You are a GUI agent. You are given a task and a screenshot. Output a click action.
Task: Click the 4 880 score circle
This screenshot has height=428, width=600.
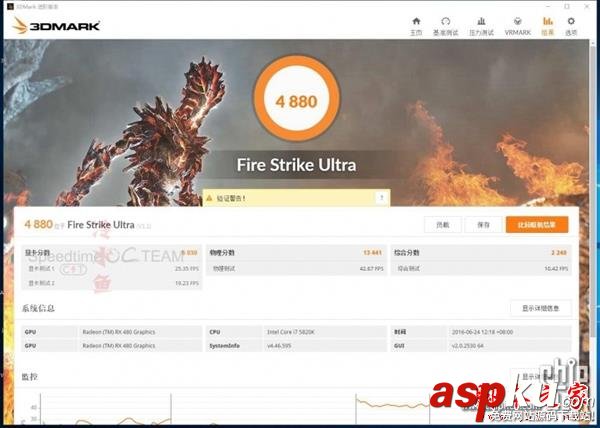coord(297,98)
